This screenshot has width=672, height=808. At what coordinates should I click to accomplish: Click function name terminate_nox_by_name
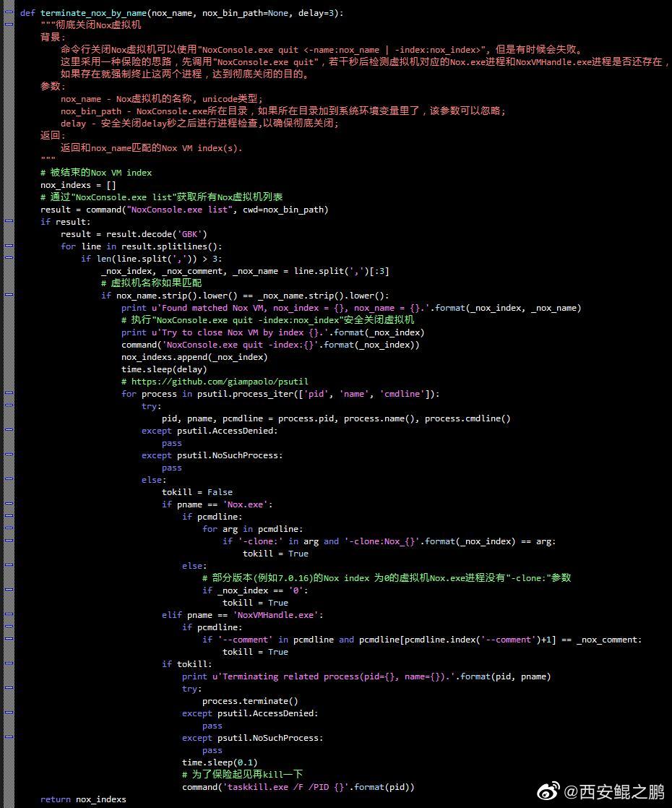(94, 13)
